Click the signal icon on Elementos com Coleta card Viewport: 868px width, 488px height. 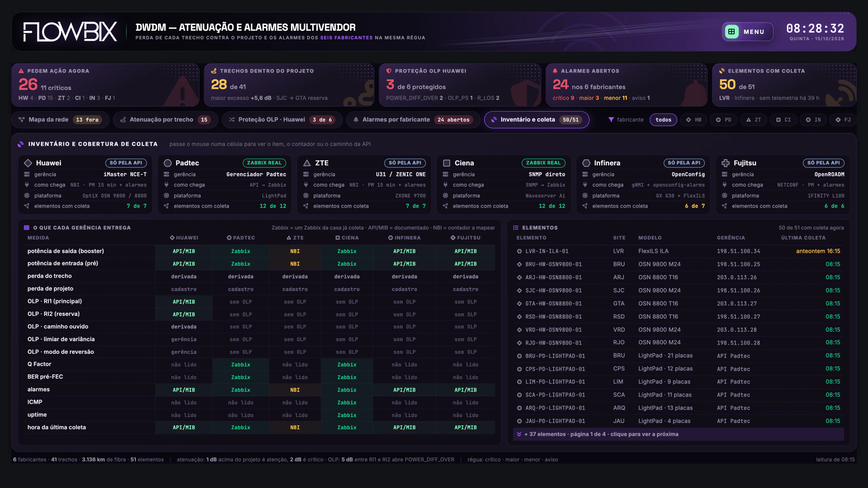(722, 71)
